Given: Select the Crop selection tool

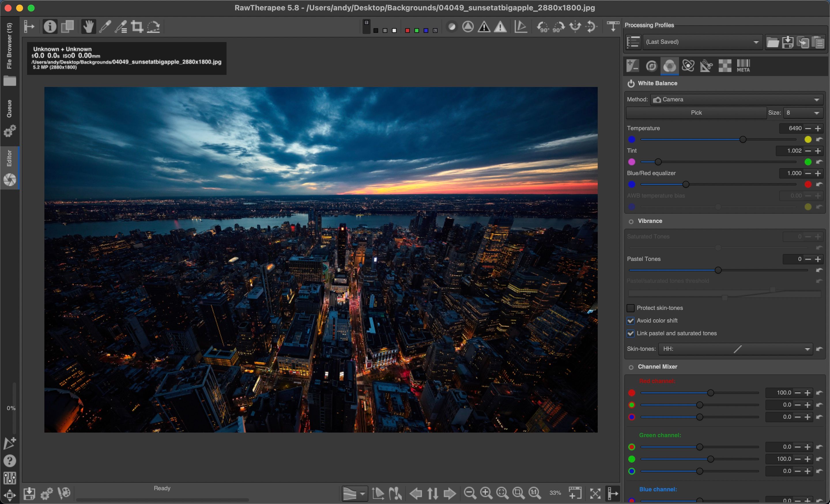Looking at the screenshot, I should pos(137,26).
